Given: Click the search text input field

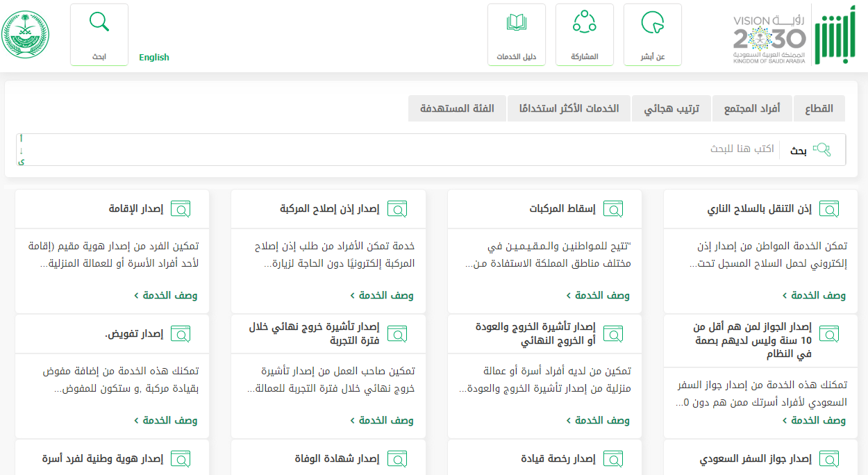Looking at the screenshot, I should (x=417, y=149).
